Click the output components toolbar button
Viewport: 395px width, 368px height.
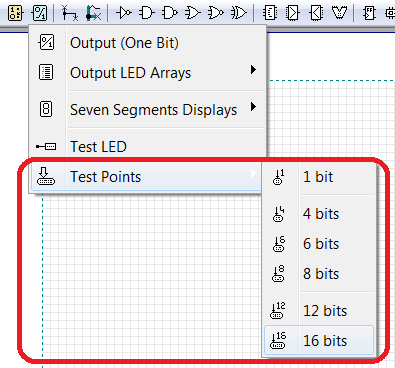(39, 13)
